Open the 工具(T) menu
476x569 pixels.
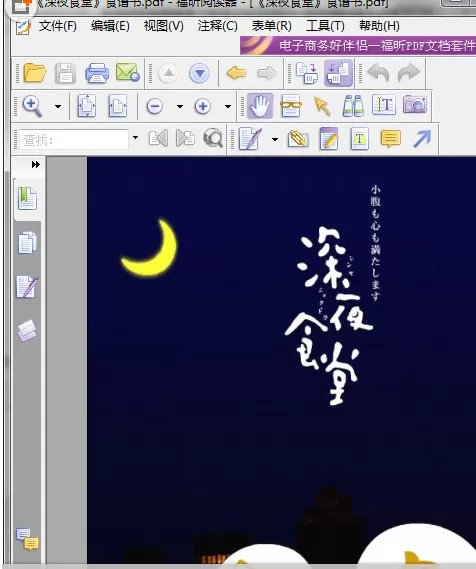click(x=325, y=26)
